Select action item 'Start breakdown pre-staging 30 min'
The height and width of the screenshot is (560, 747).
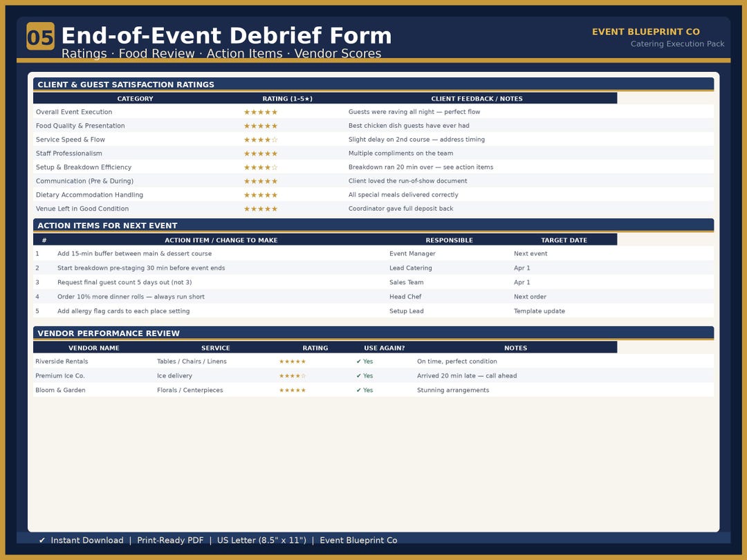pos(141,268)
